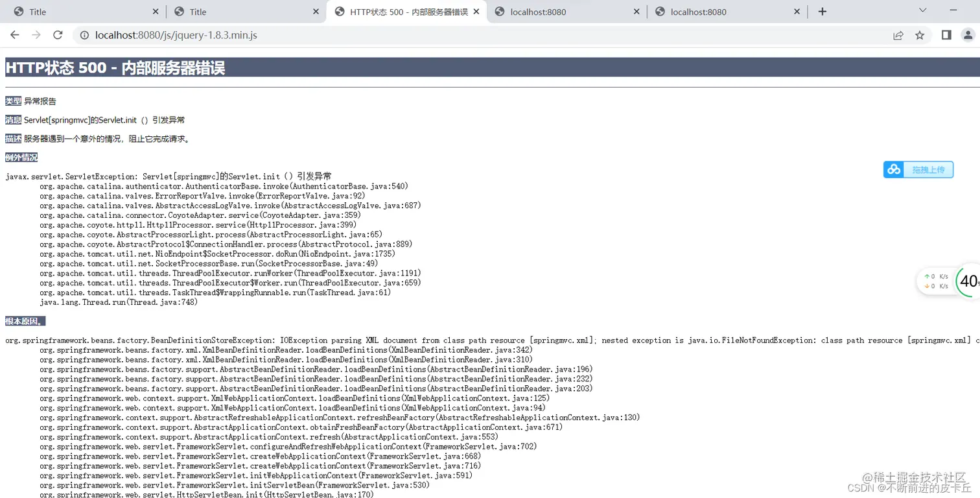980x498 pixels.
Task: Reload the current page
Action: point(58,35)
